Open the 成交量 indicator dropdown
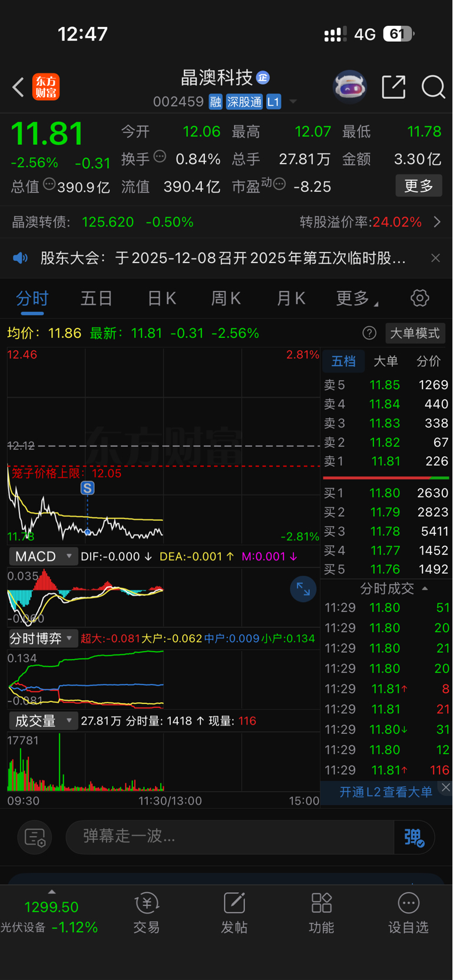Image resolution: width=453 pixels, height=980 pixels. (x=44, y=721)
